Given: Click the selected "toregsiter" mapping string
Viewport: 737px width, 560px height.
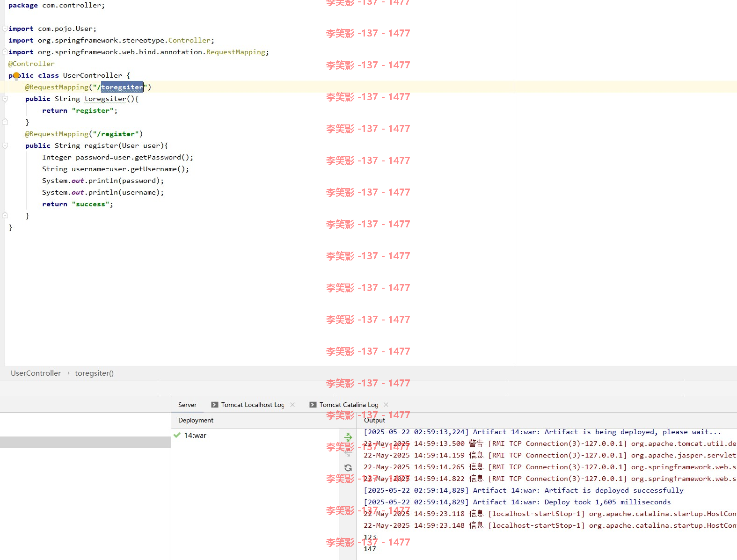Looking at the screenshot, I should (x=122, y=87).
